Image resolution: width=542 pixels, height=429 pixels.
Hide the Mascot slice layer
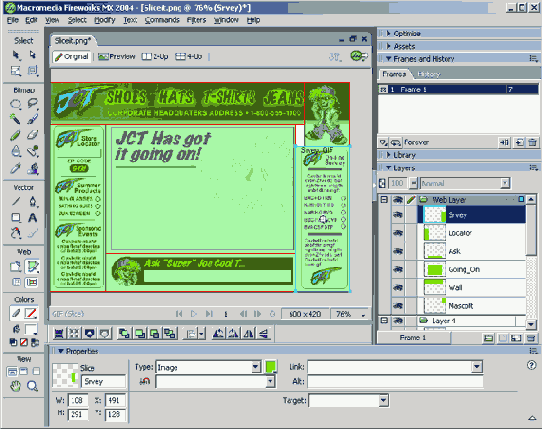(398, 306)
